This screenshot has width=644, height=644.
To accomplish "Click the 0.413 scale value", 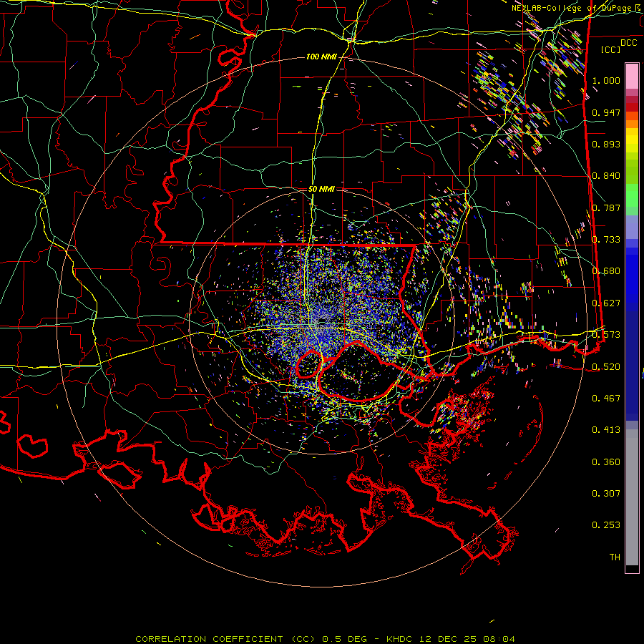I will [x=606, y=430].
